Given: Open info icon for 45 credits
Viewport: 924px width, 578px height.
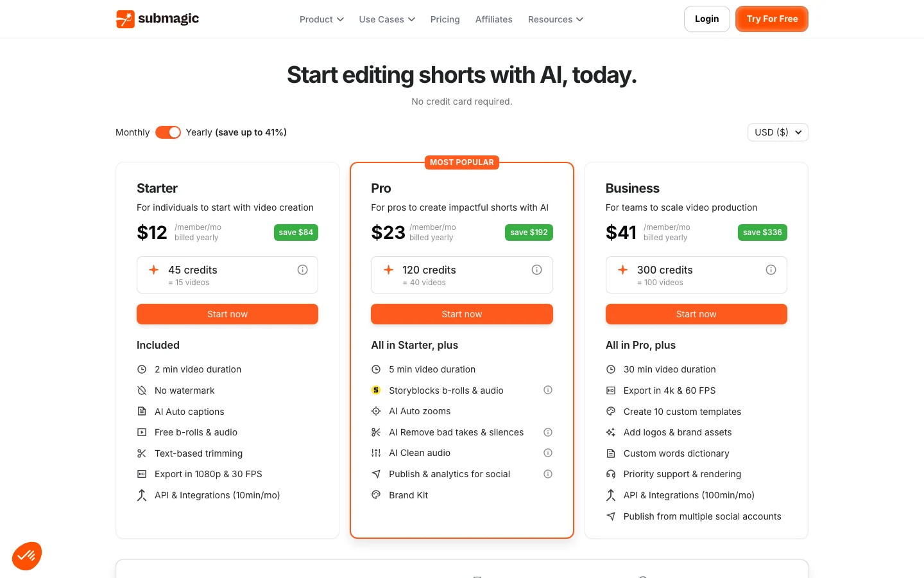Looking at the screenshot, I should click(303, 270).
